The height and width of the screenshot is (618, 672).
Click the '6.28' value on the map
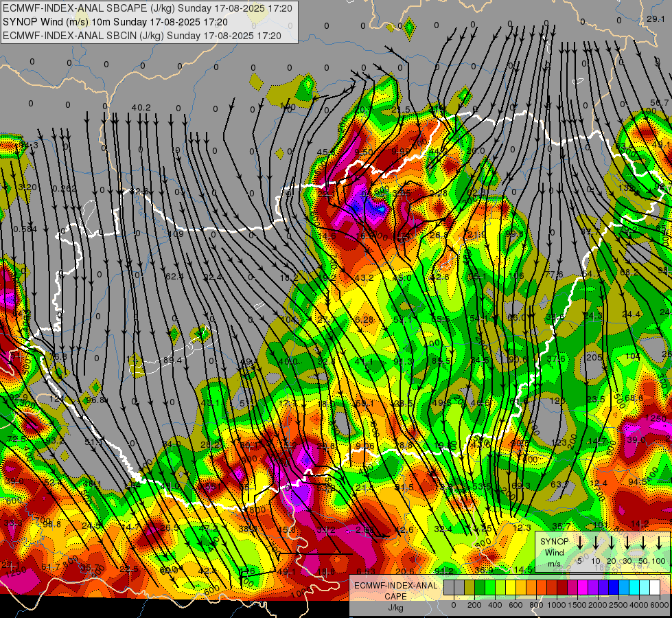pyautogui.click(x=364, y=319)
